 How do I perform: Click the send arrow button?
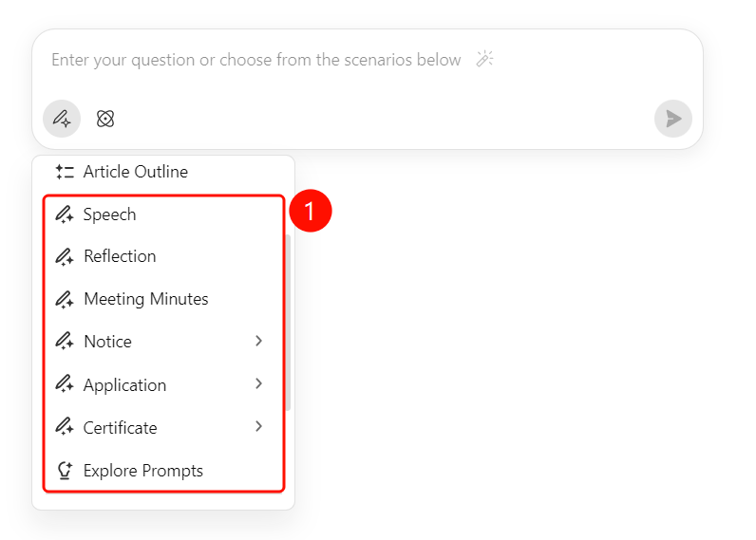pyautogui.click(x=673, y=119)
